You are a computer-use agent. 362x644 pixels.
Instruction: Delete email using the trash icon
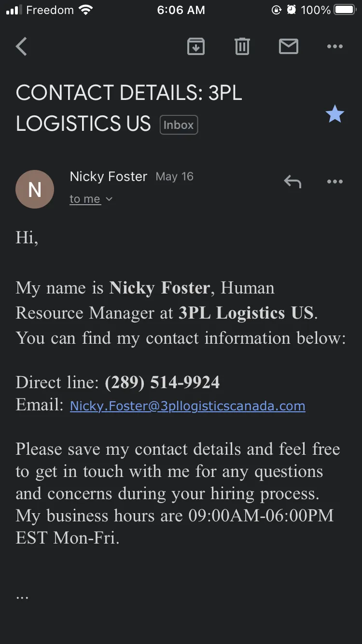coord(242,47)
